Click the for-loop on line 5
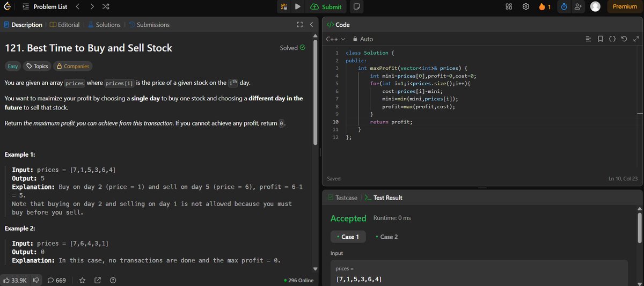Image resolution: width=644 pixels, height=286 pixels. tap(420, 83)
